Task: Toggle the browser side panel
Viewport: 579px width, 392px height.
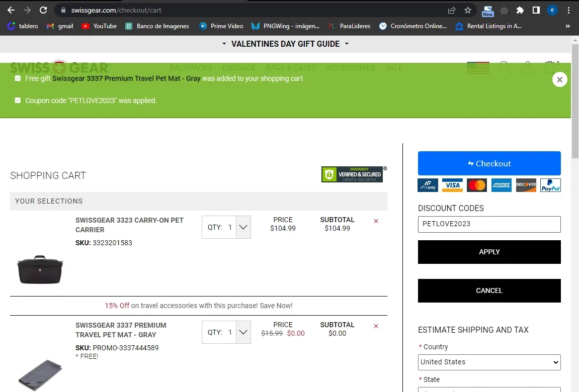Action: tap(536, 11)
